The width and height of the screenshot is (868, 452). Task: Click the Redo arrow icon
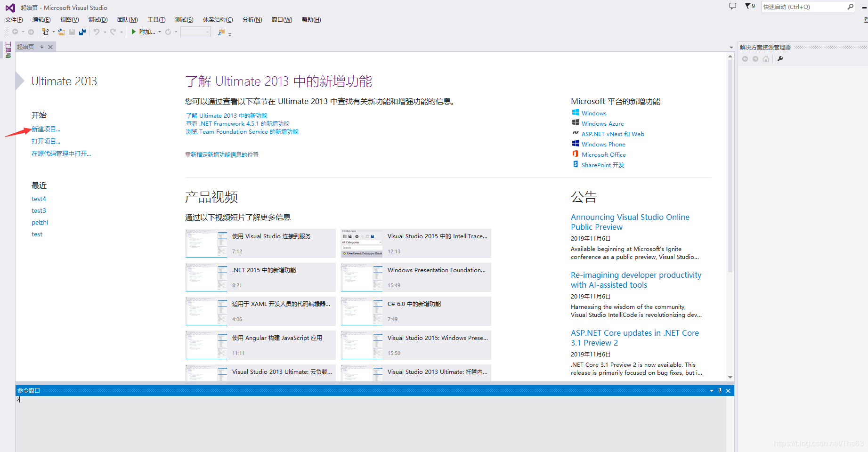click(x=113, y=32)
